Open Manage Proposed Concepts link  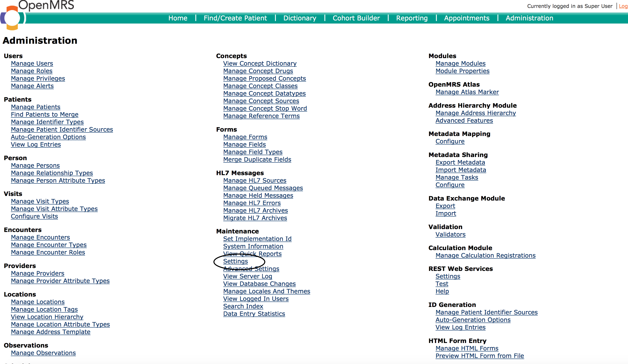[265, 79]
